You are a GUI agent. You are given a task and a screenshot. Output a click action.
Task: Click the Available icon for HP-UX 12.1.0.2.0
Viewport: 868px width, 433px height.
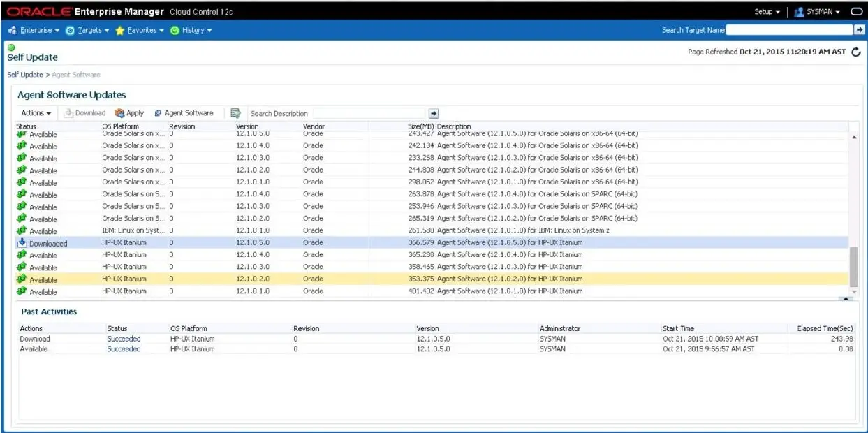click(22, 279)
